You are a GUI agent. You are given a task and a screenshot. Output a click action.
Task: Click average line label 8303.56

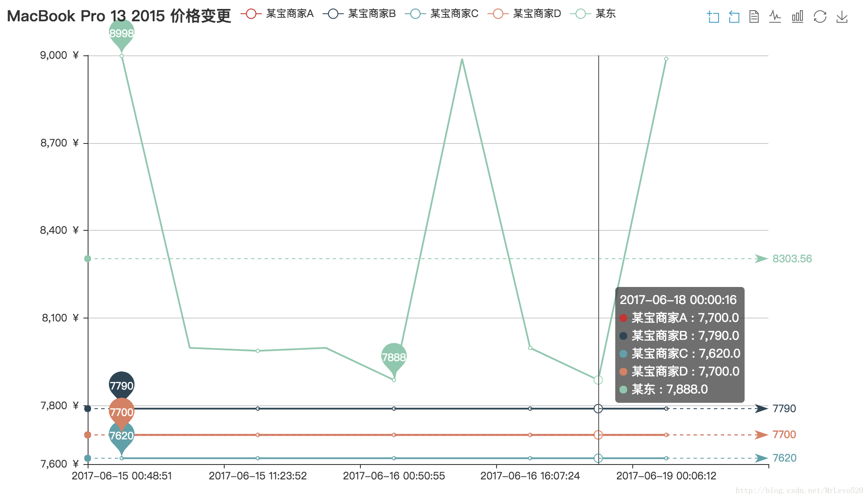coord(792,259)
